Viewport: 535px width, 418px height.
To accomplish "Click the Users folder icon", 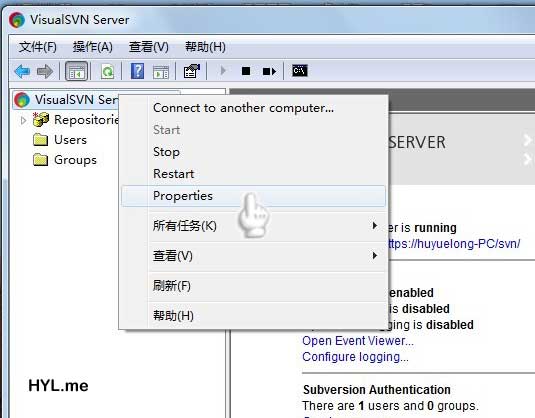I will pyautogui.click(x=41, y=140).
